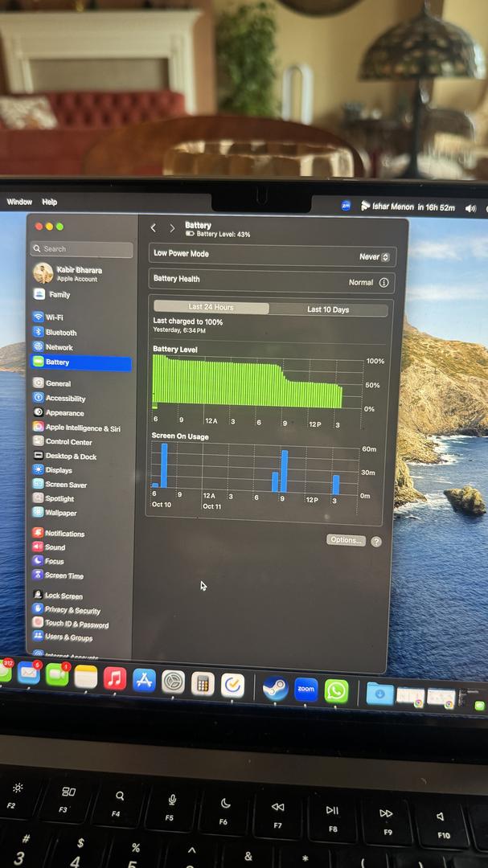Go forward with the right chevron
The image size is (488, 868).
[172, 228]
